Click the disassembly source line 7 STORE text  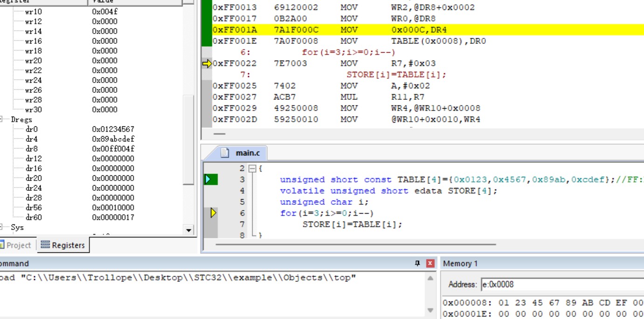396,75
